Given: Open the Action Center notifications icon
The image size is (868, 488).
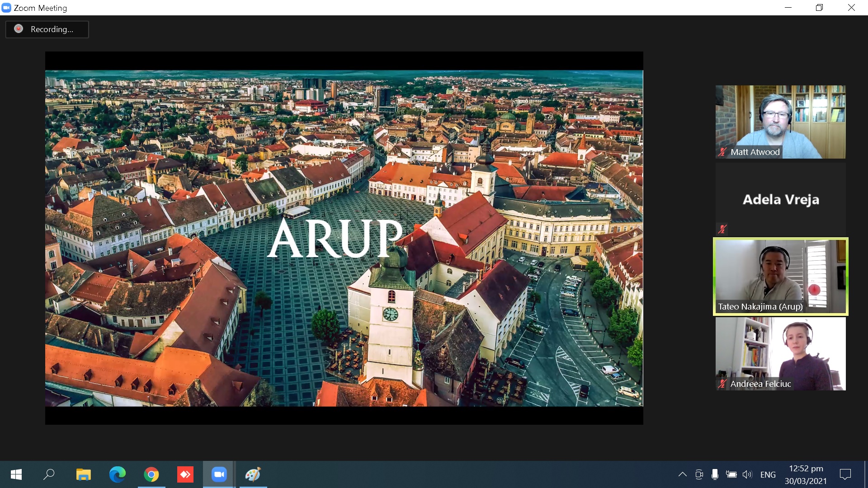Looking at the screenshot, I should click(x=845, y=474).
